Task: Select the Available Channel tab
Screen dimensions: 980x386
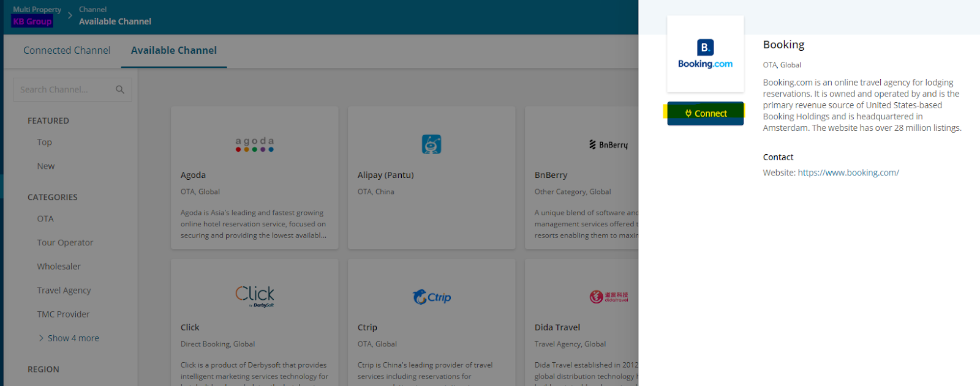Action: [x=174, y=50]
